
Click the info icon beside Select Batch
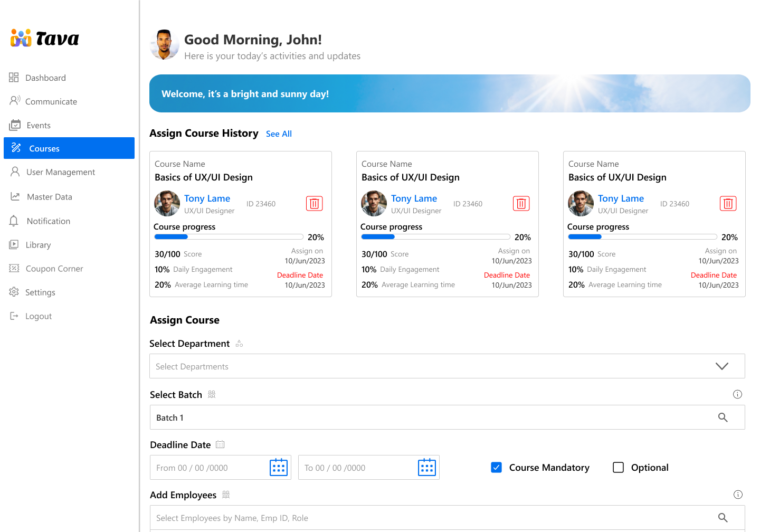737,394
